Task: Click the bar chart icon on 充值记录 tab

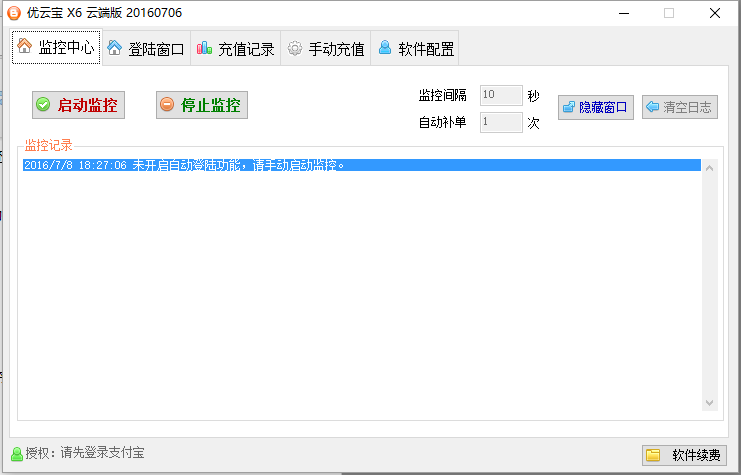Action: [205, 48]
